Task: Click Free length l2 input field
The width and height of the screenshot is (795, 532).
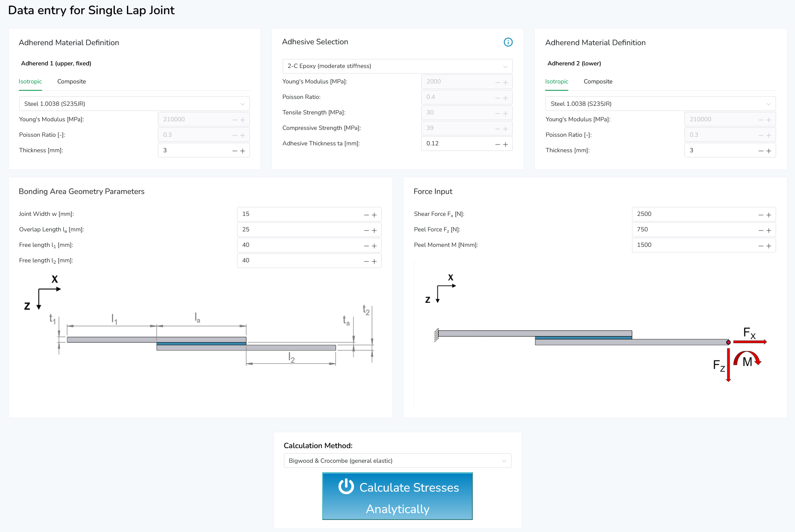Action: pos(309,261)
